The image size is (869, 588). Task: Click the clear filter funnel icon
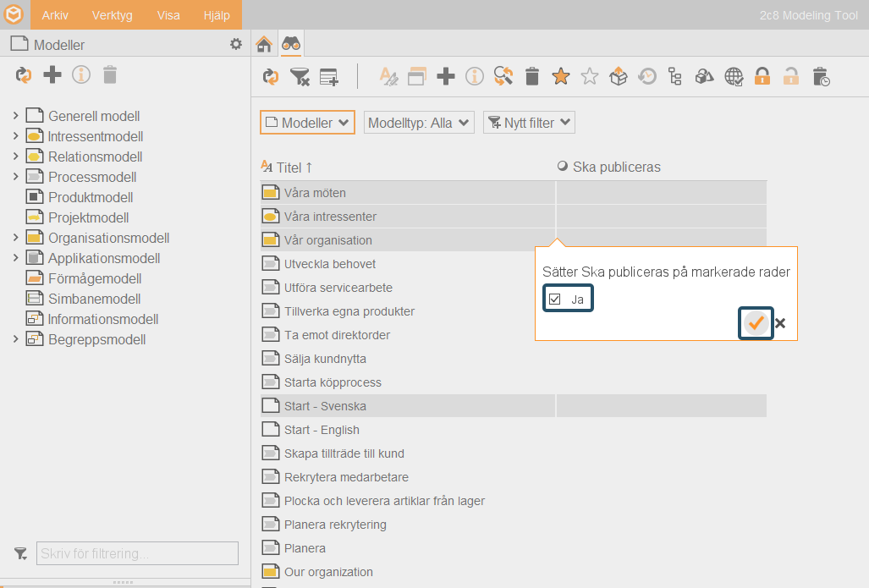[x=300, y=77]
